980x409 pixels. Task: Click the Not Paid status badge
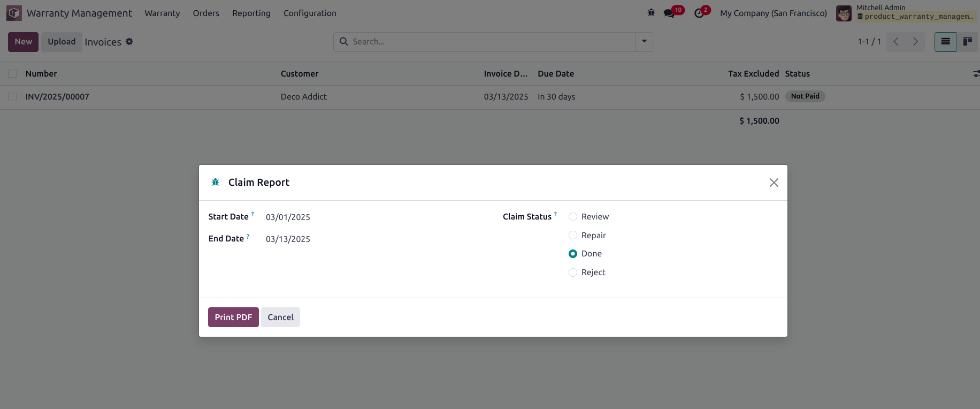point(805,96)
